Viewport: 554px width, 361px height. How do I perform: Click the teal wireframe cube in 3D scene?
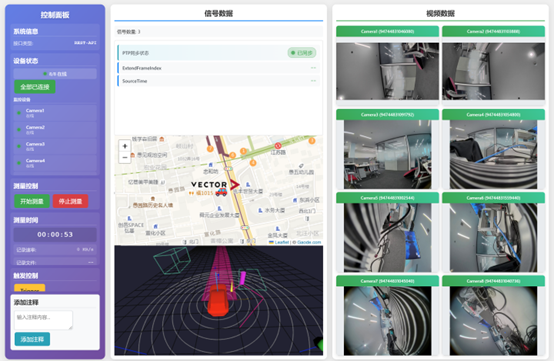point(172,261)
